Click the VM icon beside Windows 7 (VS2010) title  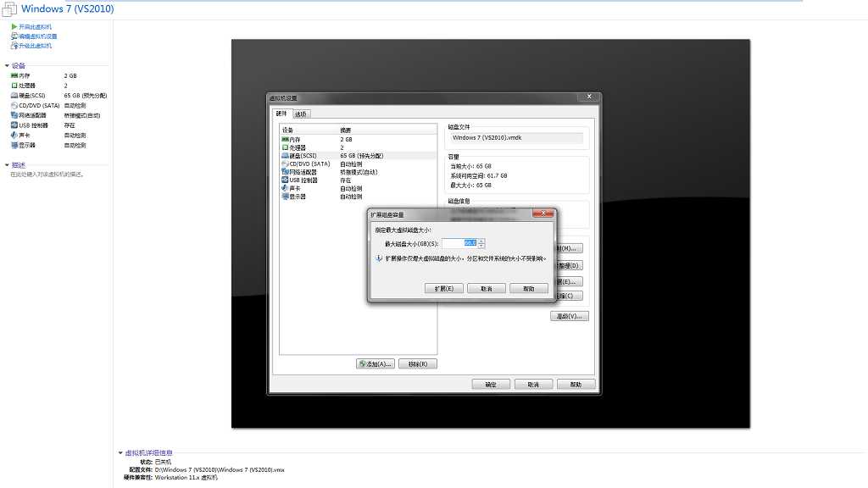point(9,8)
